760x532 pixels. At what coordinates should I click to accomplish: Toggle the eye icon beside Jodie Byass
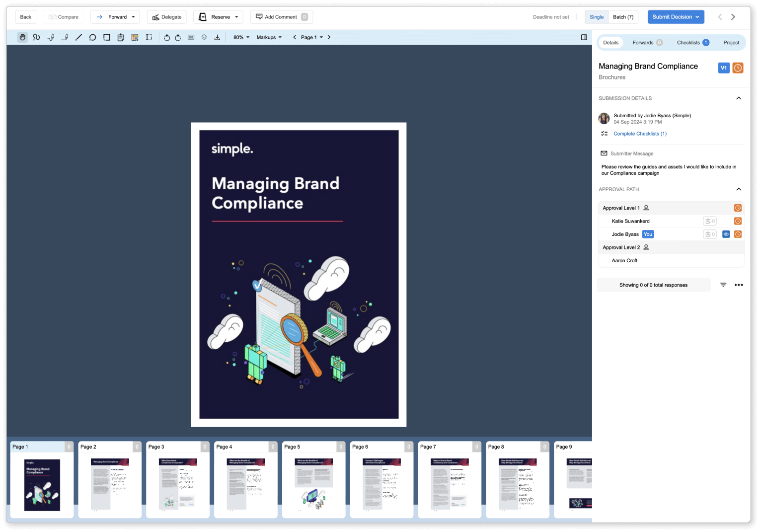726,234
